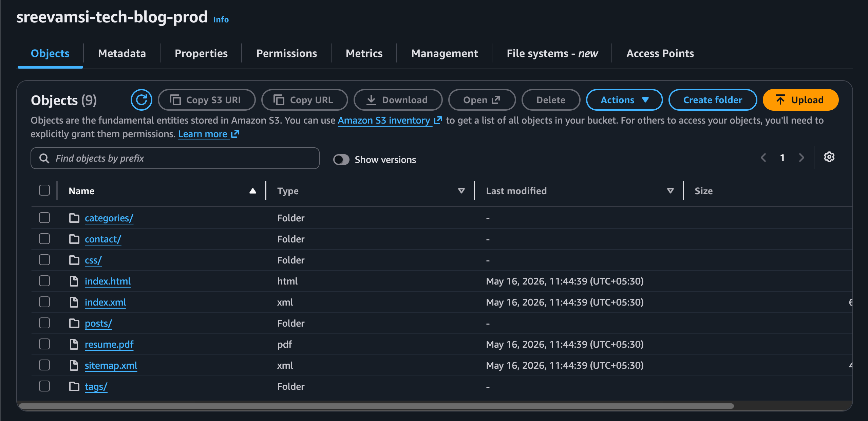Image resolution: width=868 pixels, height=421 pixels.
Task: Sort objects by Name column arrow
Action: (x=252, y=191)
